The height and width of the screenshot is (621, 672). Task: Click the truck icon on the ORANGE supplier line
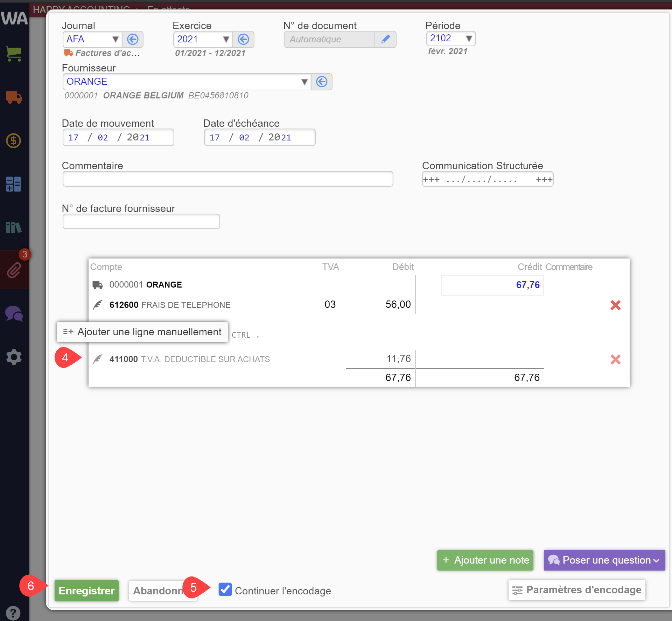98,285
